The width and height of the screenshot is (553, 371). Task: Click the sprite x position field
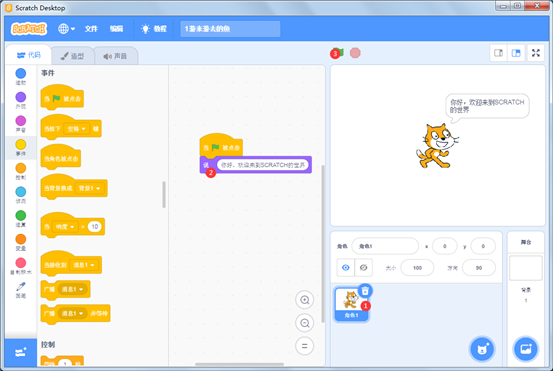[x=445, y=246]
